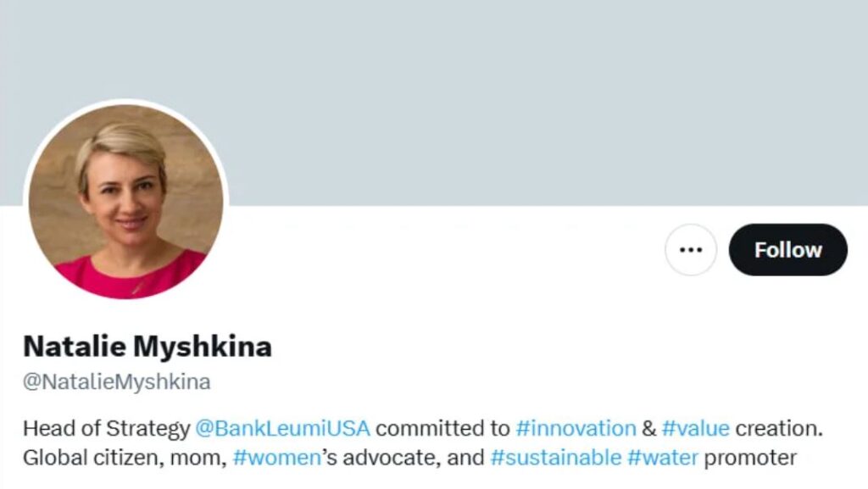Viewport: 868px width, 489px height.
Task: Open Natalie Myshkina's circular profile photo
Action: pyautogui.click(x=126, y=201)
